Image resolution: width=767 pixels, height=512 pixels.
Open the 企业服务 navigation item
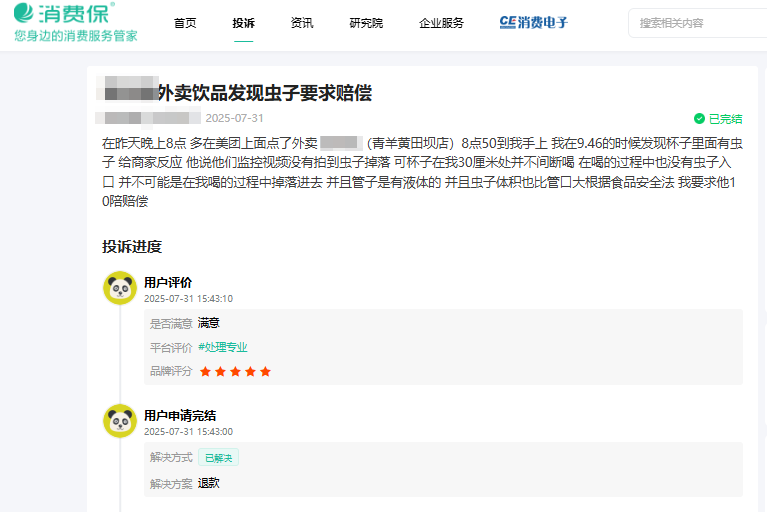441,23
